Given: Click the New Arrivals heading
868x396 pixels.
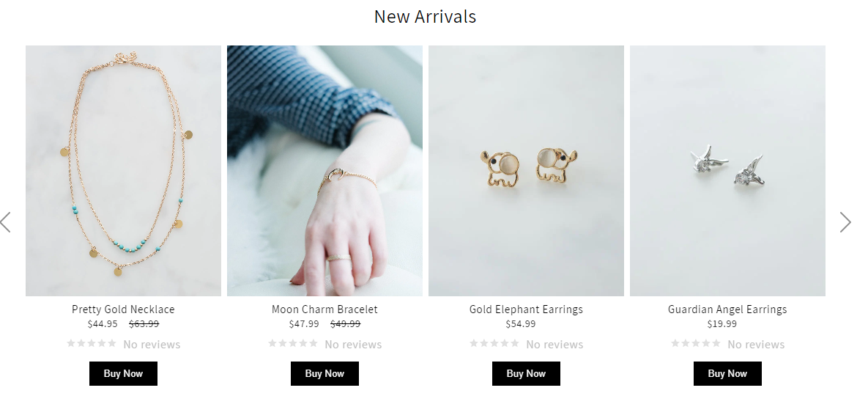Looking at the screenshot, I should [425, 17].
